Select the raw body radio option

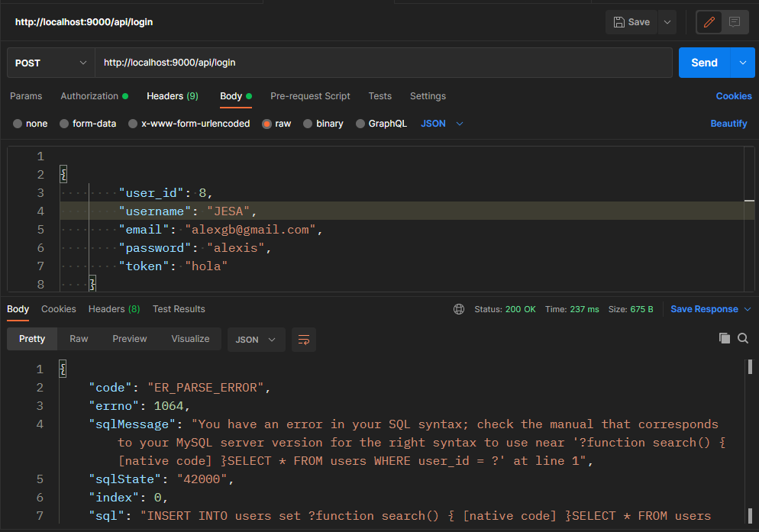[267, 124]
